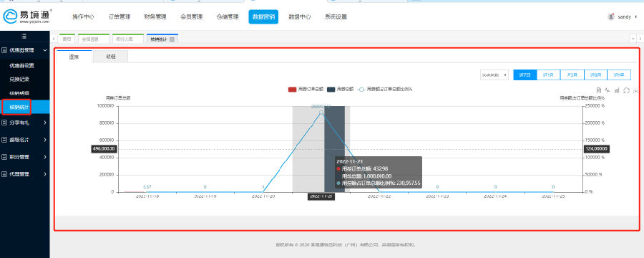This screenshot has width=644, height=258.
Task: Expand the 代理管理 menu chevron
Action: (44, 174)
